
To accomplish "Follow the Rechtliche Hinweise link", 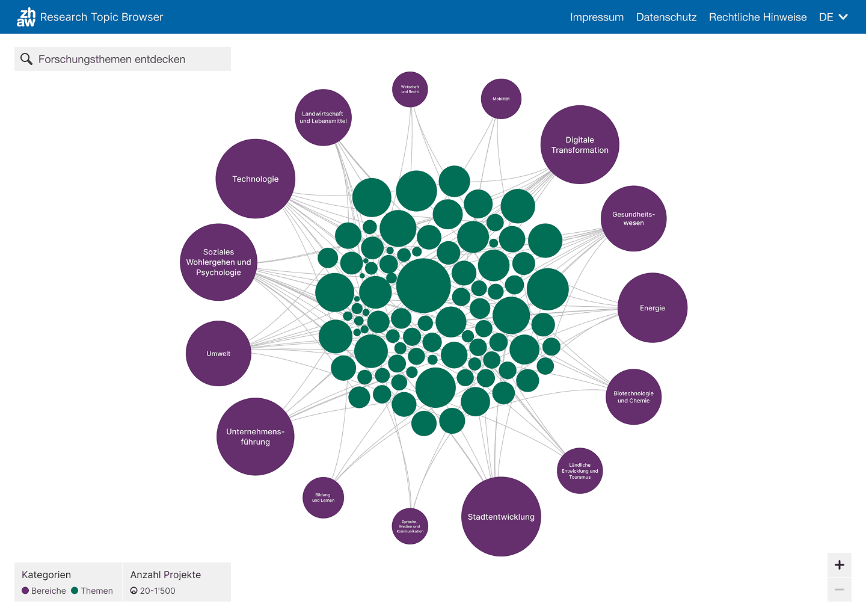I will click(758, 17).
